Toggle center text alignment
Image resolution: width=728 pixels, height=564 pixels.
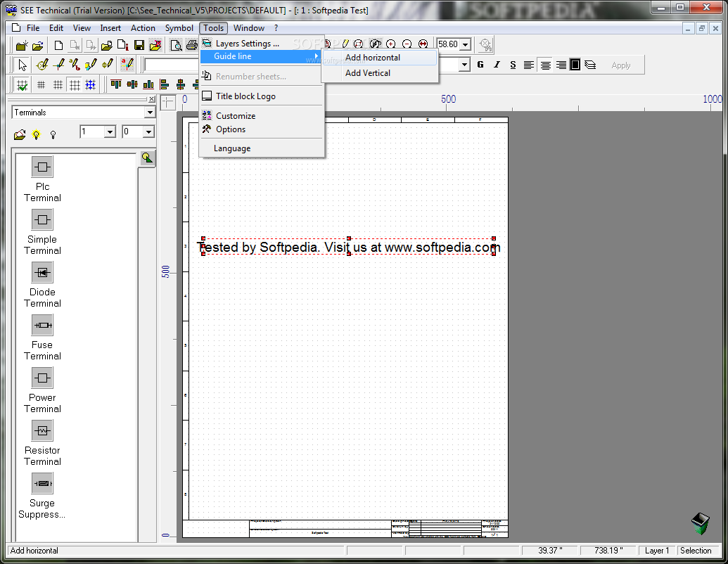[x=546, y=65]
